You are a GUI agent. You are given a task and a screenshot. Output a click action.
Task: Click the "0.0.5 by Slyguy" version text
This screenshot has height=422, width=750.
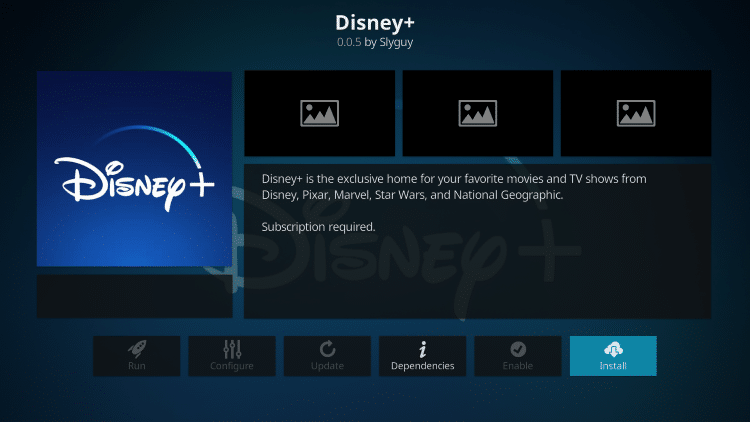click(x=375, y=42)
